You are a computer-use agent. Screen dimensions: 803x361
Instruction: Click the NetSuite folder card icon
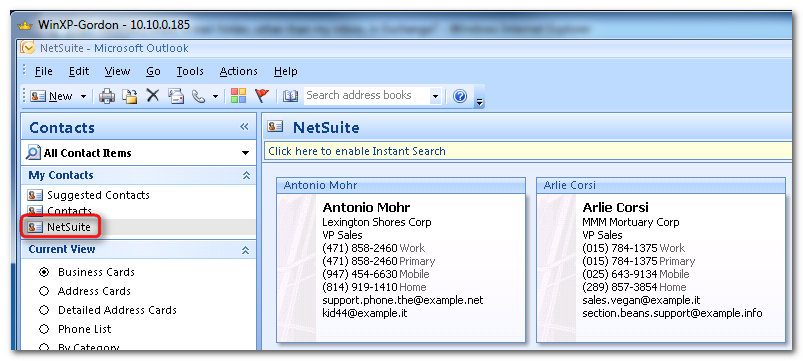[34, 227]
